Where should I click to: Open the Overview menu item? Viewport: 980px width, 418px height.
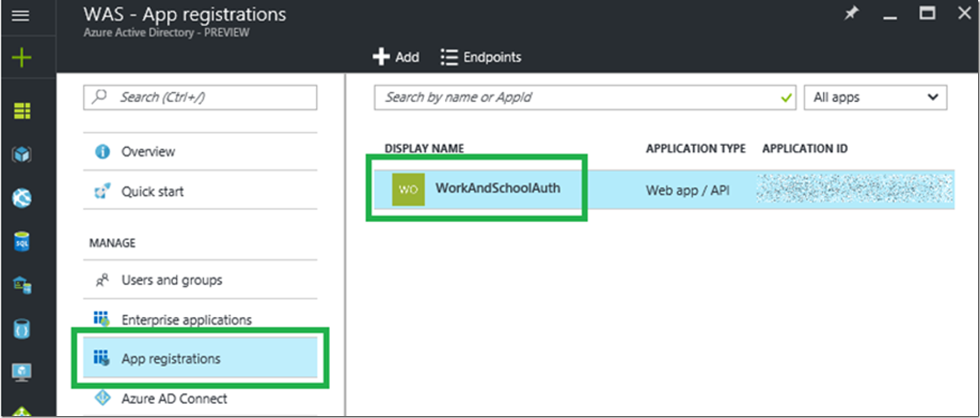pyautogui.click(x=200, y=151)
